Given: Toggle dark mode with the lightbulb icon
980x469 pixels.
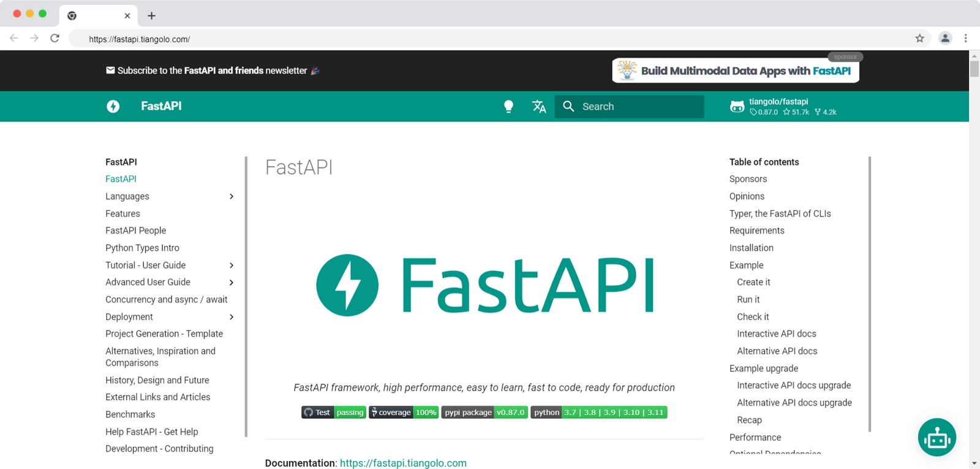Looking at the screenshot, I should tap(508, 107).
